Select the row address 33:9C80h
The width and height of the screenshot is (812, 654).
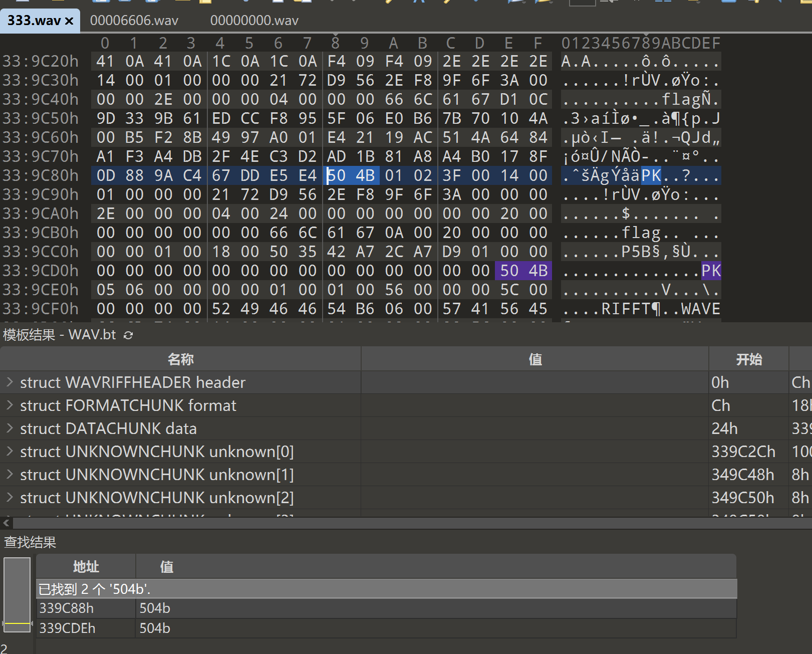coord(41,175)
